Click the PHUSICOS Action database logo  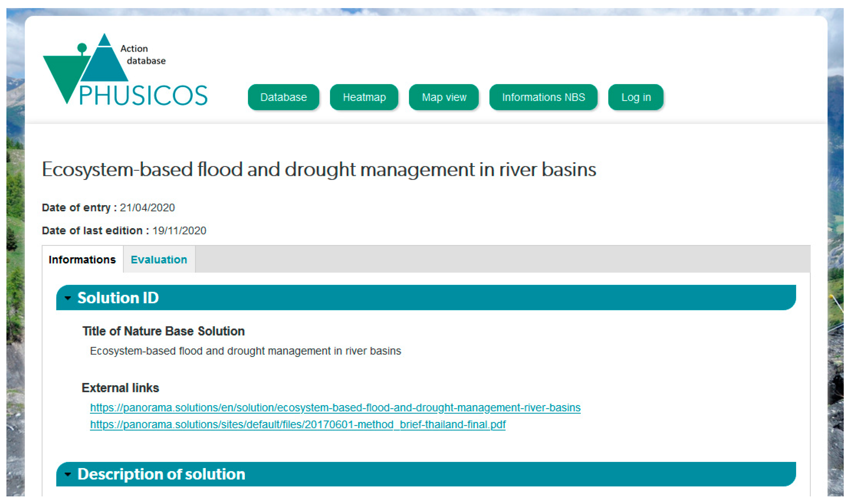125,69
